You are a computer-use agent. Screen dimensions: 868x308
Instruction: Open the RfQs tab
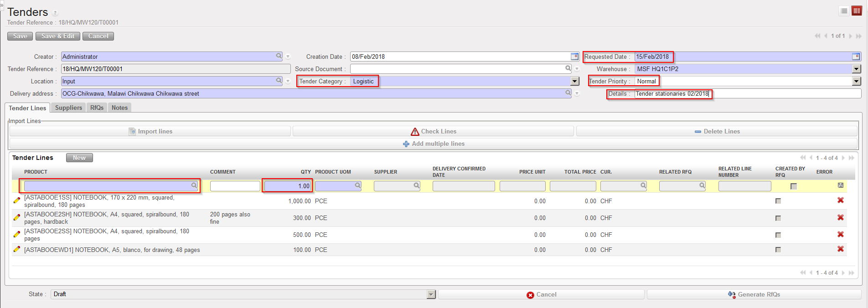(97, 108)
